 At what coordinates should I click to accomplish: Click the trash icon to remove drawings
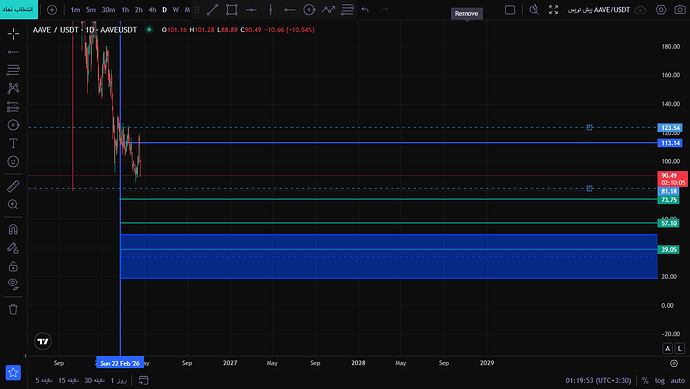(13, 309)
